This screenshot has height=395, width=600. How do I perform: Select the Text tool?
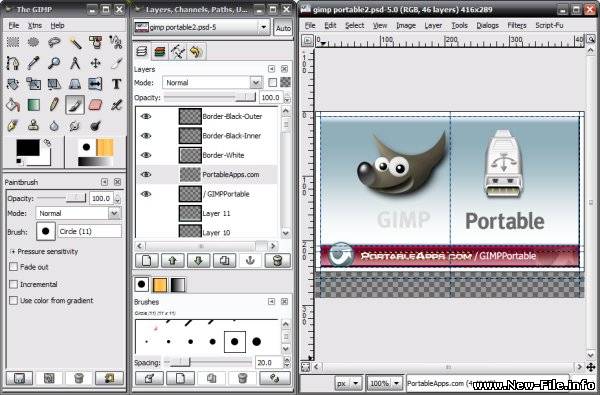116,84
